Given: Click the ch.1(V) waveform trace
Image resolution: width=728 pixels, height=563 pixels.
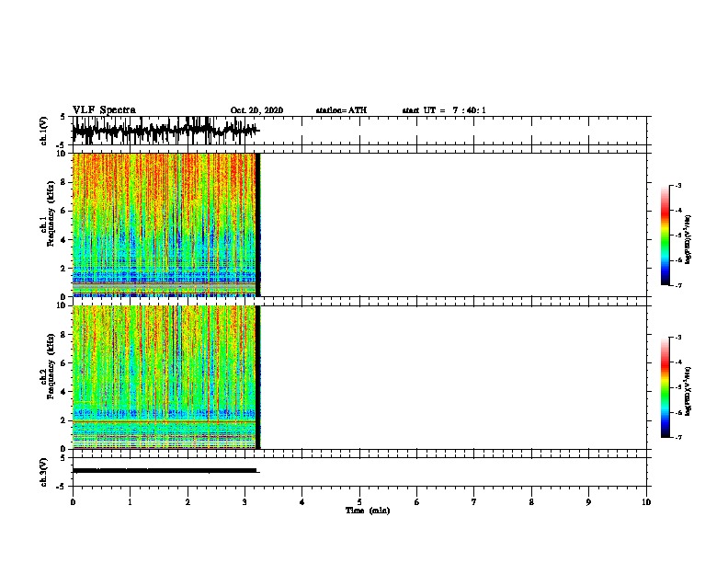Looking at the screenshot, I should click(x=165, y=130).
